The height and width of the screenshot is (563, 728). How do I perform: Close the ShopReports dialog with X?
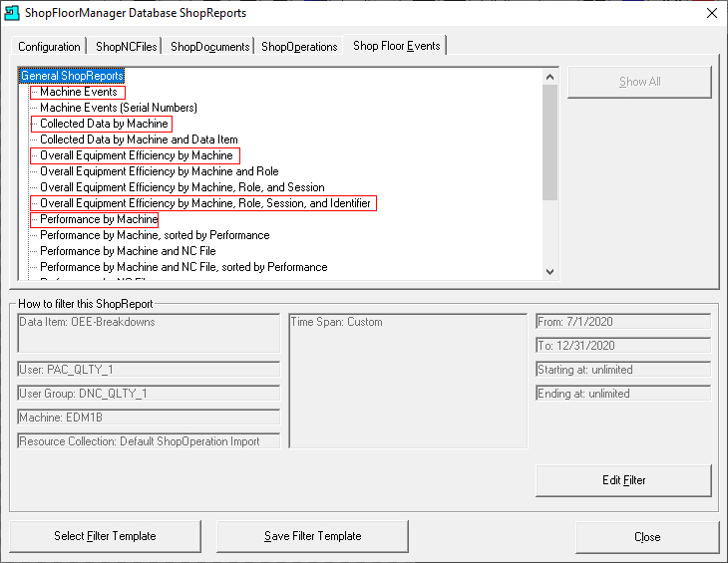click(712, 13)
